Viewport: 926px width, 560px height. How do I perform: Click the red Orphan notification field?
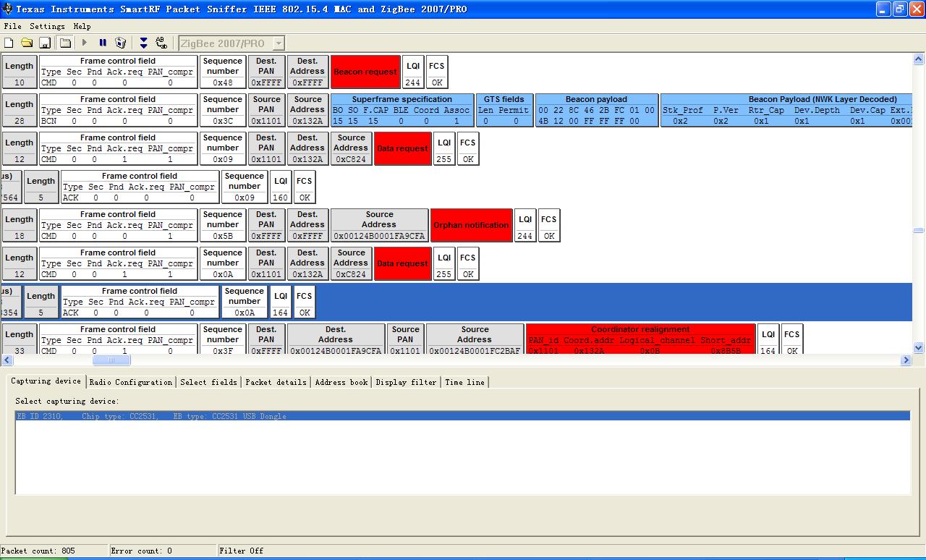(471, 225)
